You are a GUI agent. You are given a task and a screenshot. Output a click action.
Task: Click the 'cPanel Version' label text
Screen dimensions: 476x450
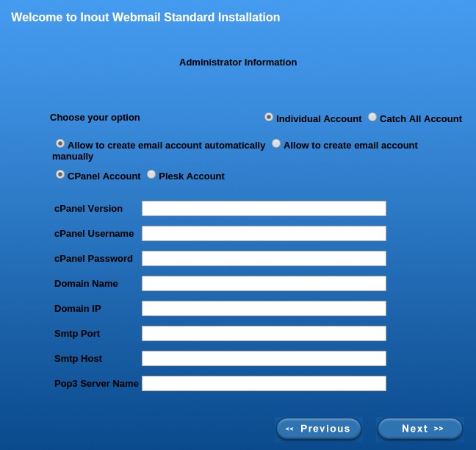(x=88, y=209)
